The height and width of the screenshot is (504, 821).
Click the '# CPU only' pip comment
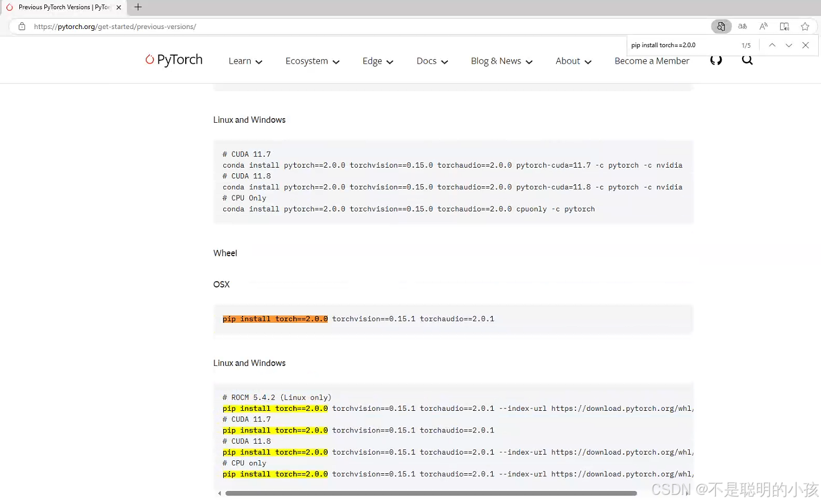244,463
